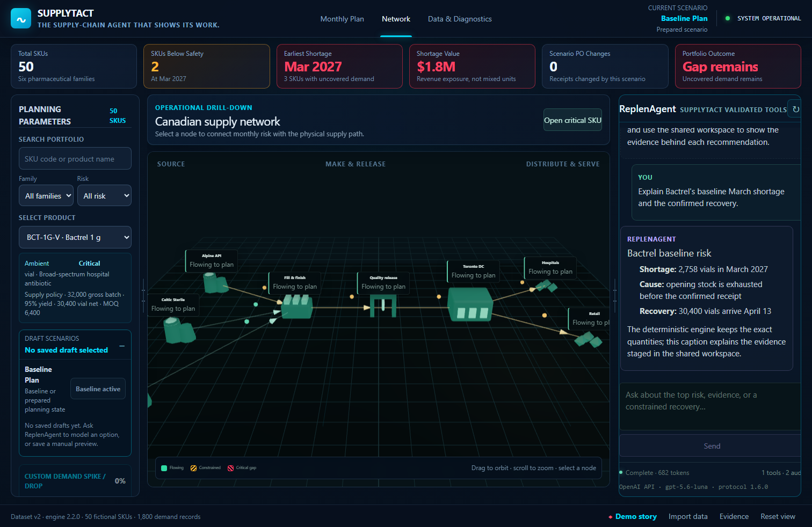812x527 pixels.
Task: Open the All risk dropdown
Action: click(x=104, y=196)
